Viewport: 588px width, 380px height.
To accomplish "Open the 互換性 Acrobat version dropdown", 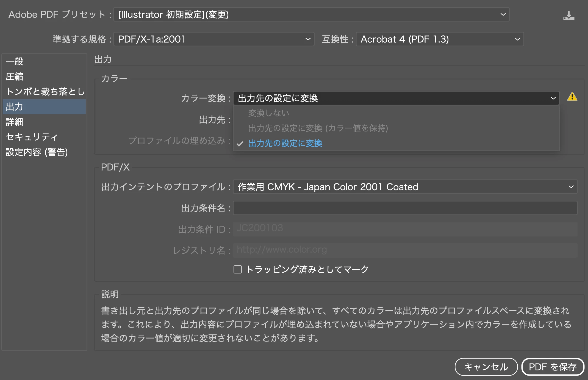I will pyautogui.click(x=440, y=39).
